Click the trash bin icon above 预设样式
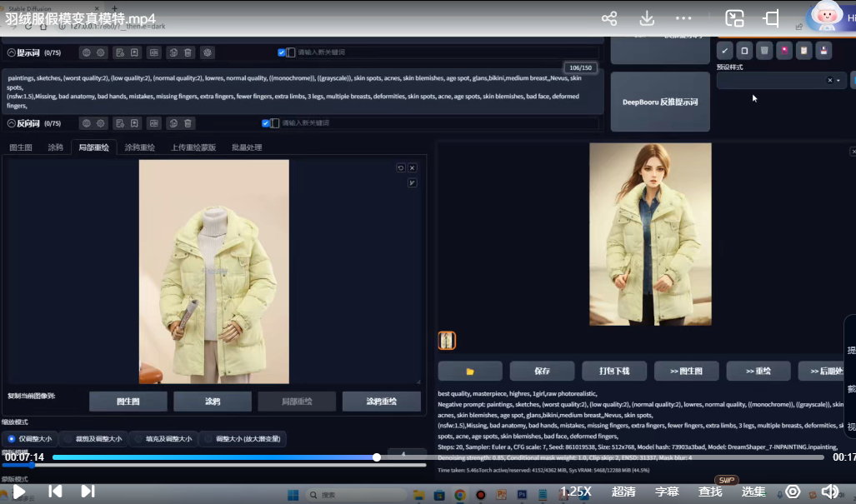Image resolution: width=856 pixels, height=504 pixels. pyautogui.click(x=764, y=51)
